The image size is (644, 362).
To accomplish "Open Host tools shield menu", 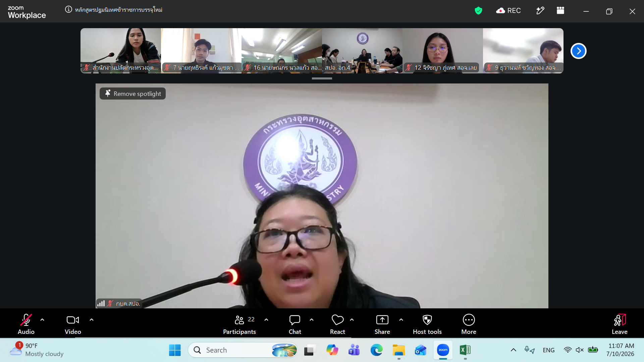I will pyautogui.click(x=427, y=324).
